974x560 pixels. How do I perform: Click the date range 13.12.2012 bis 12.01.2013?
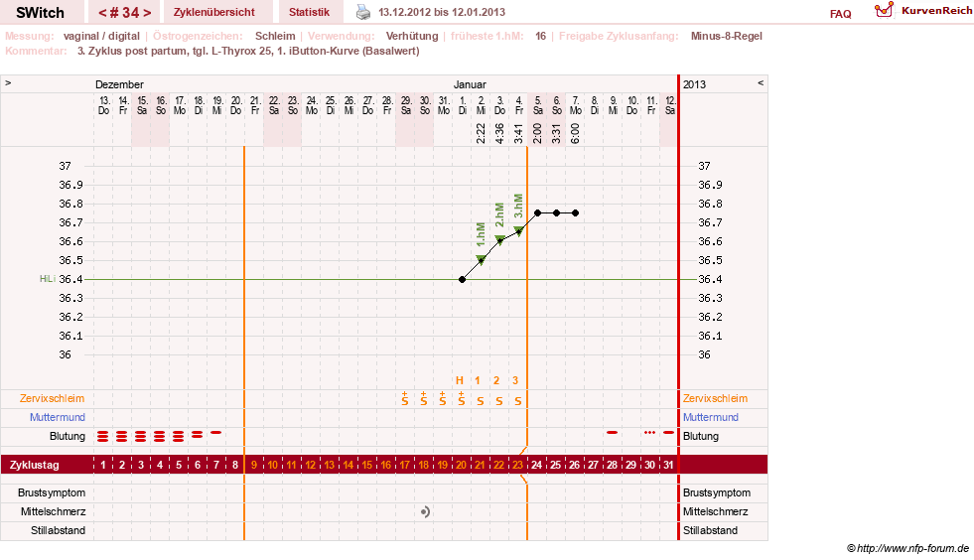pos(442,12)
